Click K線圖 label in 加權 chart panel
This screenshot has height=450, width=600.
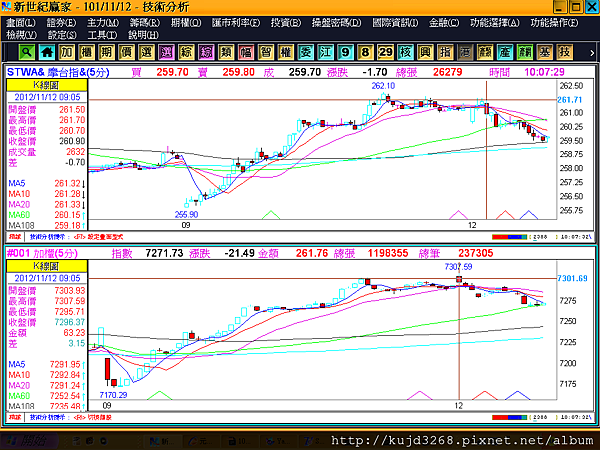47,266
